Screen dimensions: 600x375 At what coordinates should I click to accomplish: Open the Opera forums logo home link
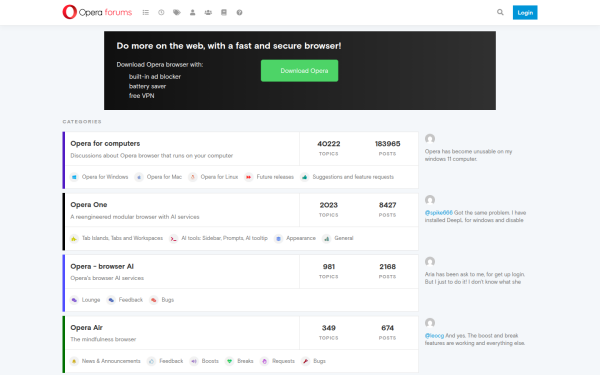[97, 12]
